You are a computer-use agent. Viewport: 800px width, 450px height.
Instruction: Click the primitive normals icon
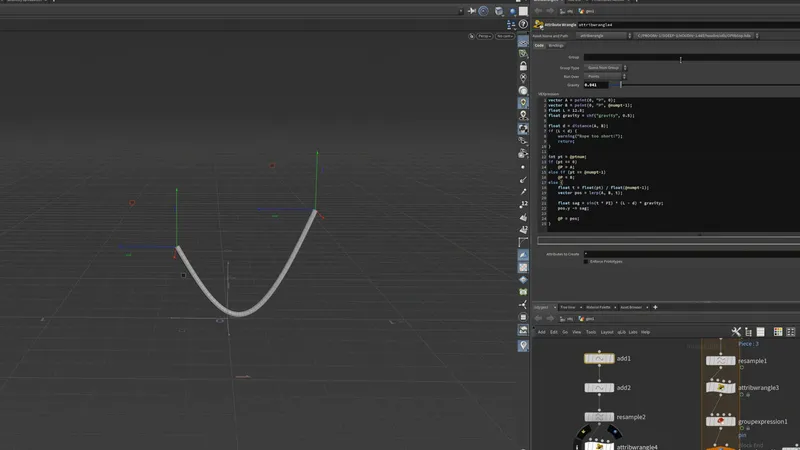pyautogui.click(x=523, y=217)
